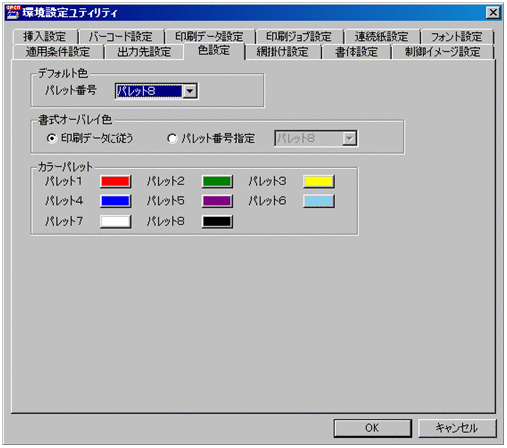This screenshot has height=448, width=507.
Task: Switch to the 網掛け設定 tab
Action: 283,52
